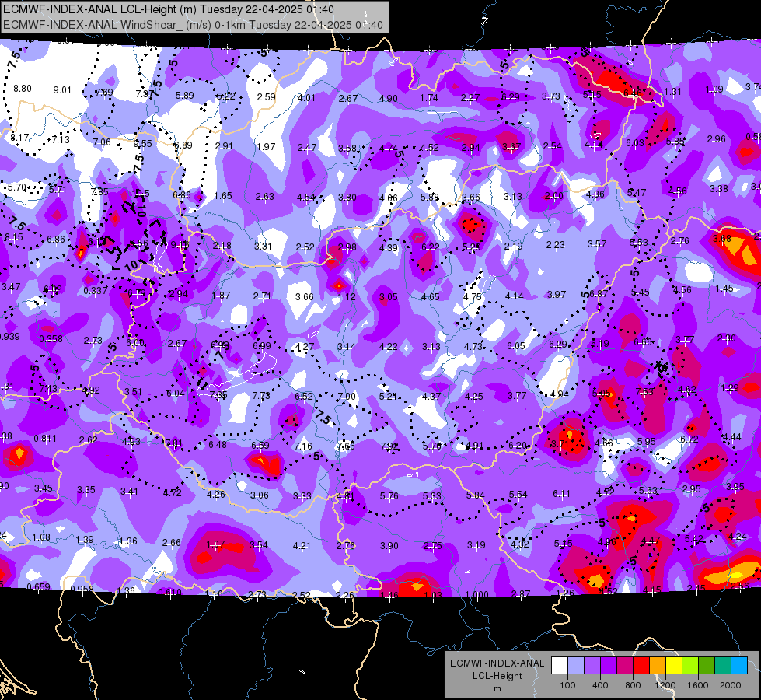
Task: Click the red legend swatch
Action: point(641,666)
